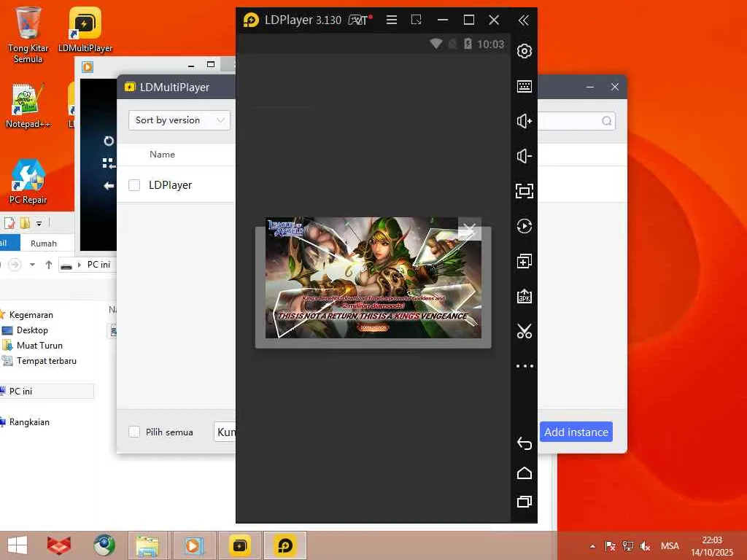This screenshot has height=560, width=747.
Task: Open Explorer recent locations dropdown arrow
Action: pyautogui.click(x=32, y=264)
